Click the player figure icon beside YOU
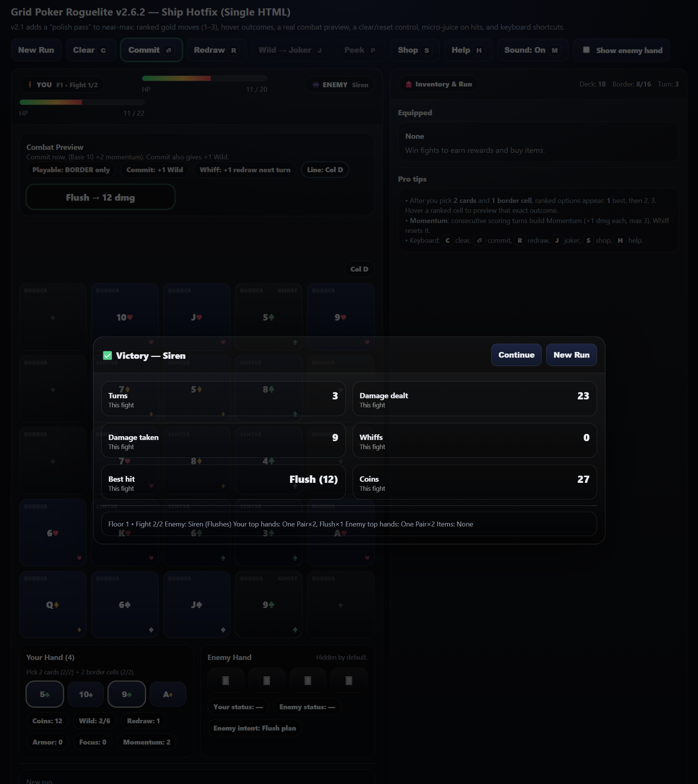The width and height of the screenshot is (698, 784). point(30,85)
